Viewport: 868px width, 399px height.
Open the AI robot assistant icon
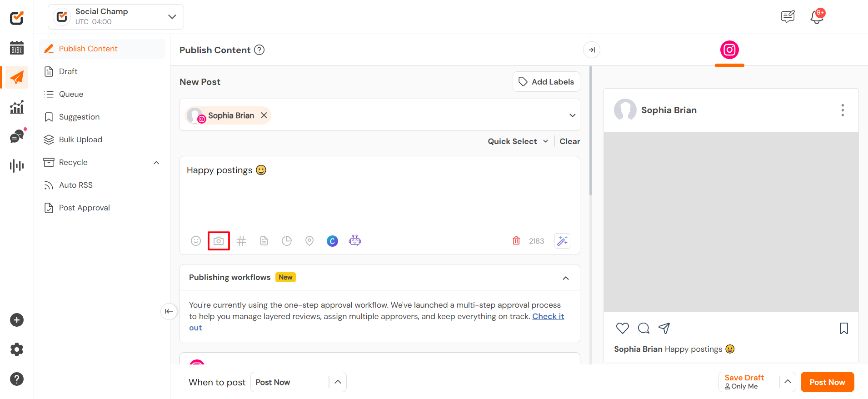355,240
